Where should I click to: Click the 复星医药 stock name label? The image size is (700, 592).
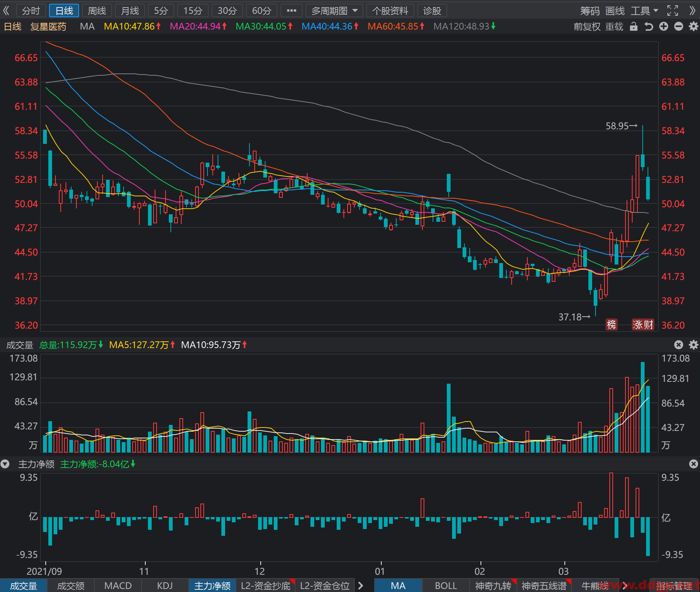pos(48,26)
